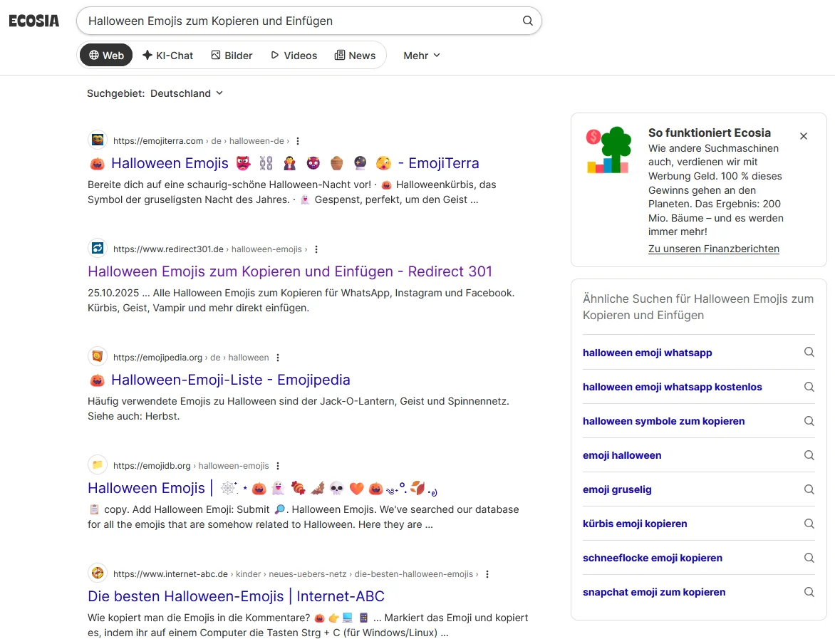Open options menu for emojipedia.org result
Screen dimensions: 835x644
coord(278,358)
